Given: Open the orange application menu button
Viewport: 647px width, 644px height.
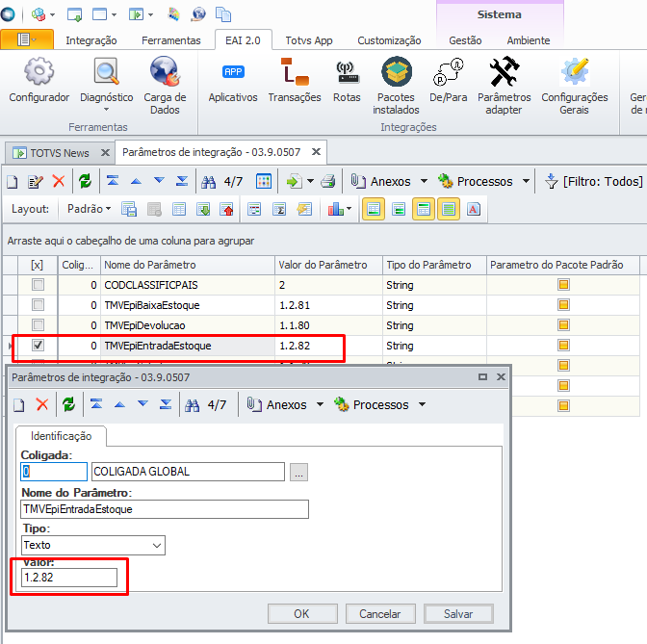Looking at the screenshot, I should pos(27,39).
